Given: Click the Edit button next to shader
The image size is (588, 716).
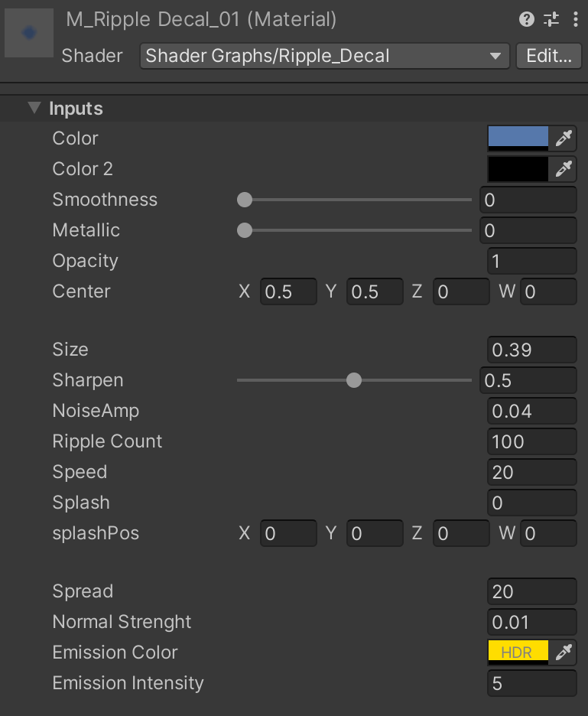Looking at the screenshot, I should tap(548, 56).
